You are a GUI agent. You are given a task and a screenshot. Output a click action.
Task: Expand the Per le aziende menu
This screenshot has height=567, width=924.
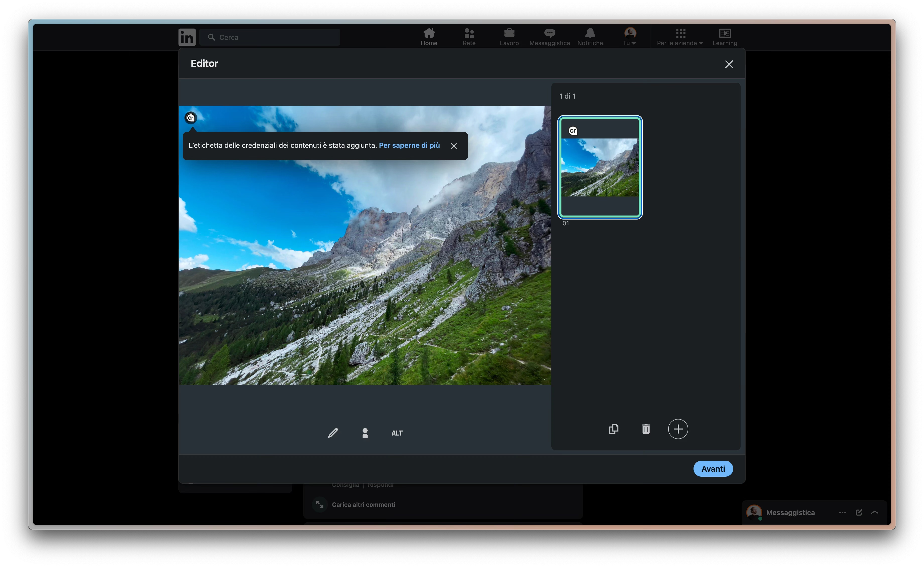[680, 37]
